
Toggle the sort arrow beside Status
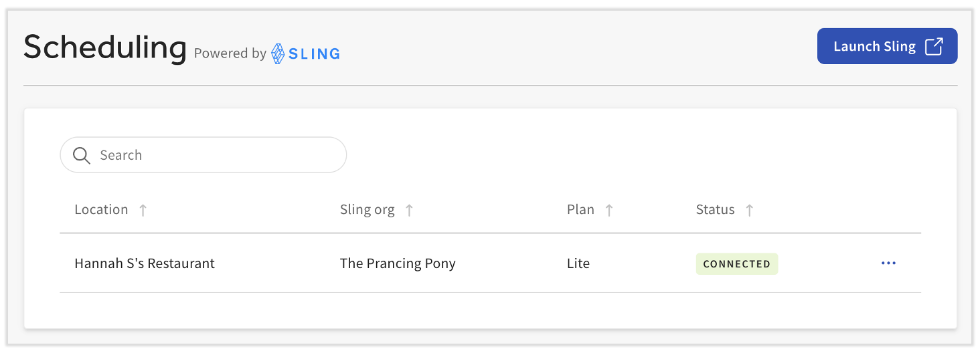(x=750, y=210)
